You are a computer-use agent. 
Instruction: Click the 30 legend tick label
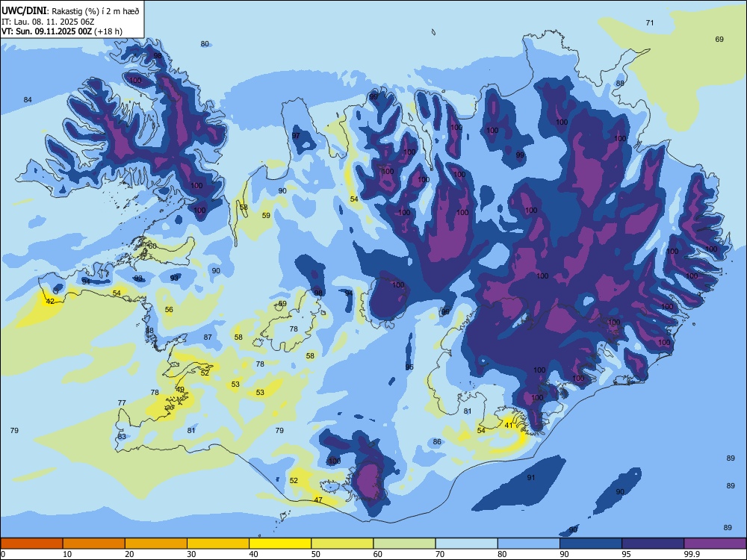click(x=191, y=554)
